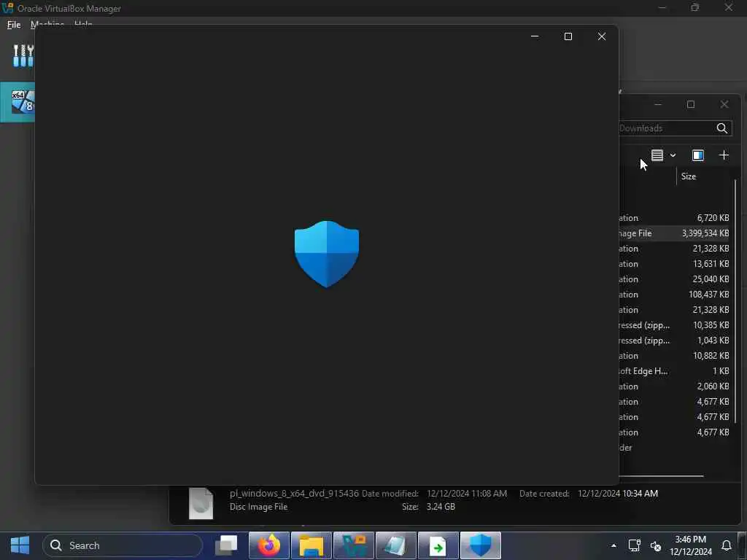Click the disc image file thumbnail in details pane
Viewport: 747px width, 560px height.
pos(201,503)
